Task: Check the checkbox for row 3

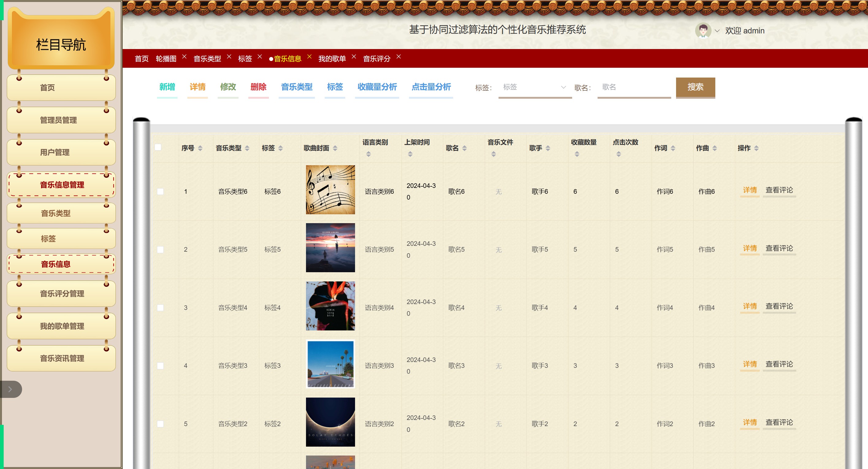Action: 160,308
